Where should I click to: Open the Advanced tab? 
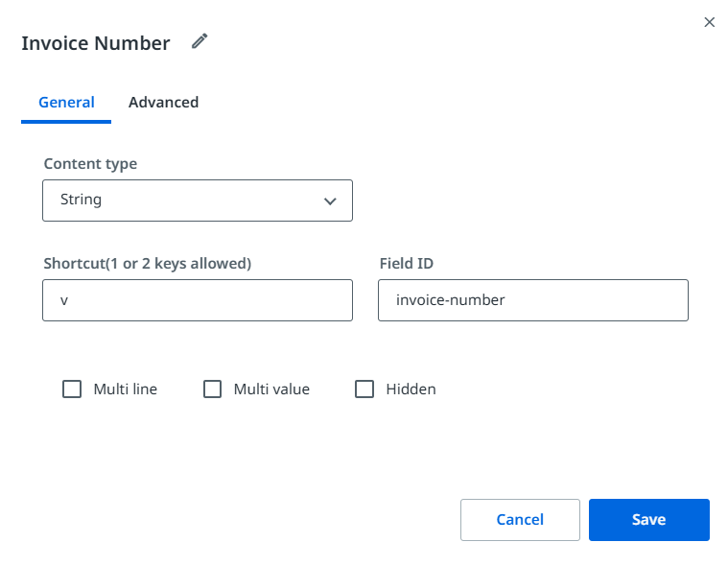[163, 103]
